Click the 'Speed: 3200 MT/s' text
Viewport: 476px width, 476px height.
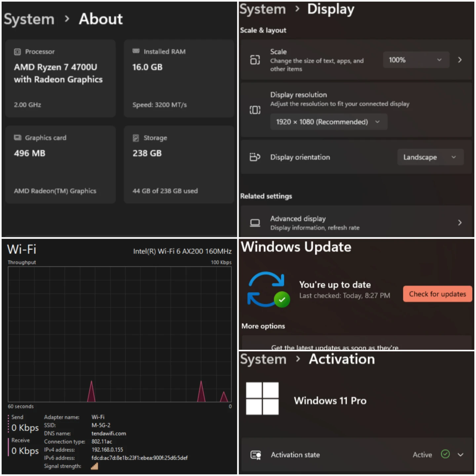pyautogui.click(x=160, y=105)
